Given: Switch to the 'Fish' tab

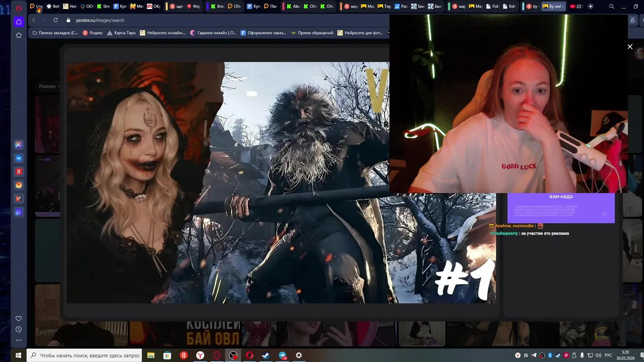Looking at the screenshot, I should (493, 7).
